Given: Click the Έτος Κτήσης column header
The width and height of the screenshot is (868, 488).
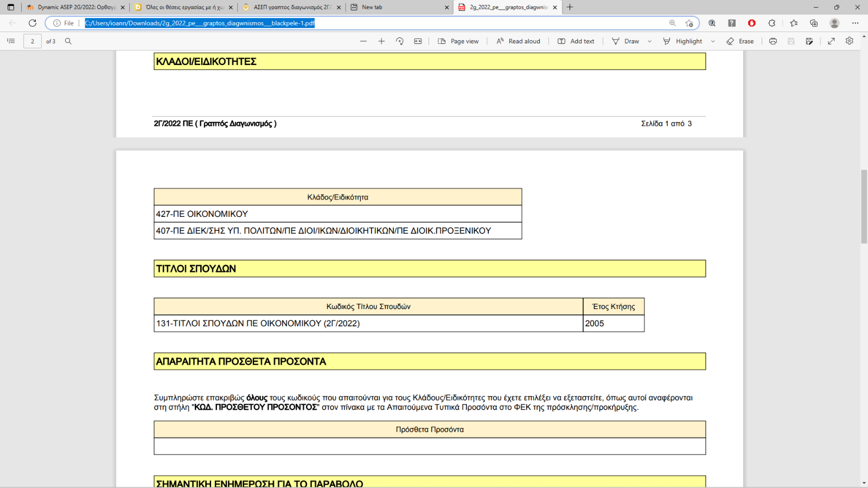Looking at the screenshot, I should tap(614, 306).
